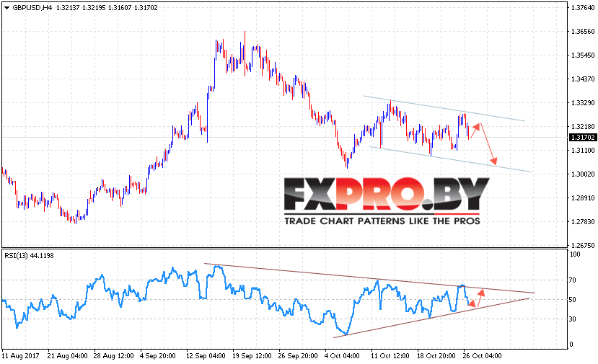Image resolution: width=598 pixels, height=364 pixels.
Task: Click the FXPRO.BY logo watermark
Action: click(387, 195)
